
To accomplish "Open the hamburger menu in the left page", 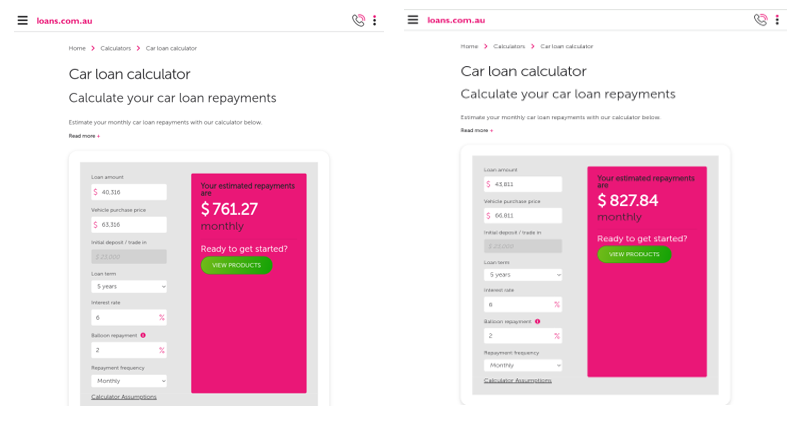I will (22, 20).
